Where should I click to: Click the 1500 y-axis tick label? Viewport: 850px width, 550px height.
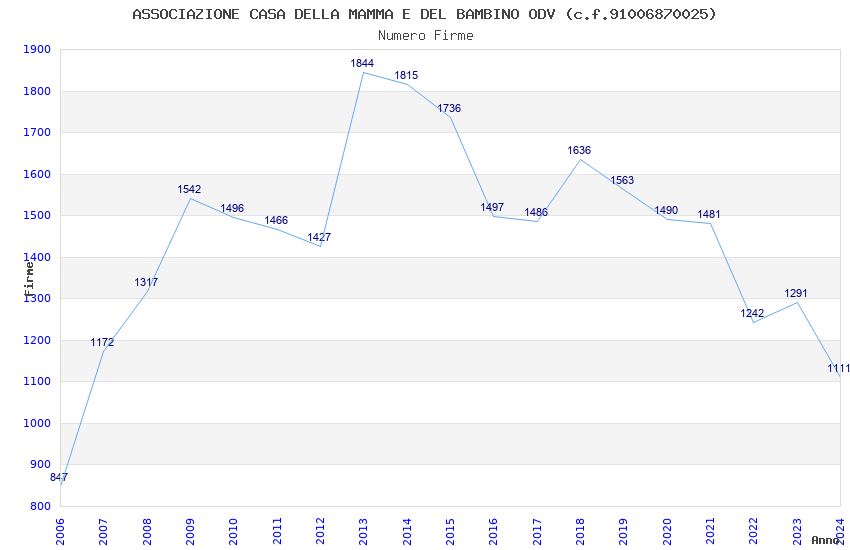coord(37,215)
